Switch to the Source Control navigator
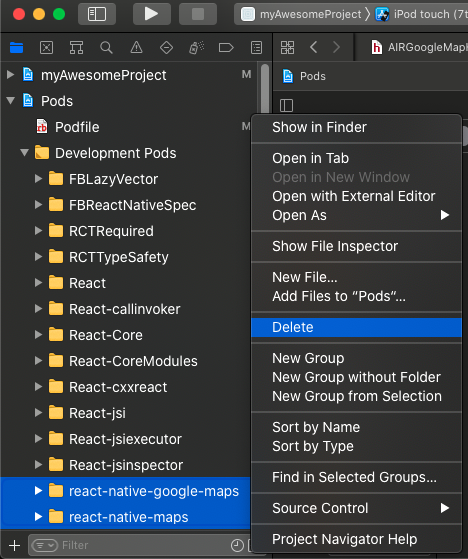Screen dimensions: 468x559 pyautogui.click(x=47, y=47)
